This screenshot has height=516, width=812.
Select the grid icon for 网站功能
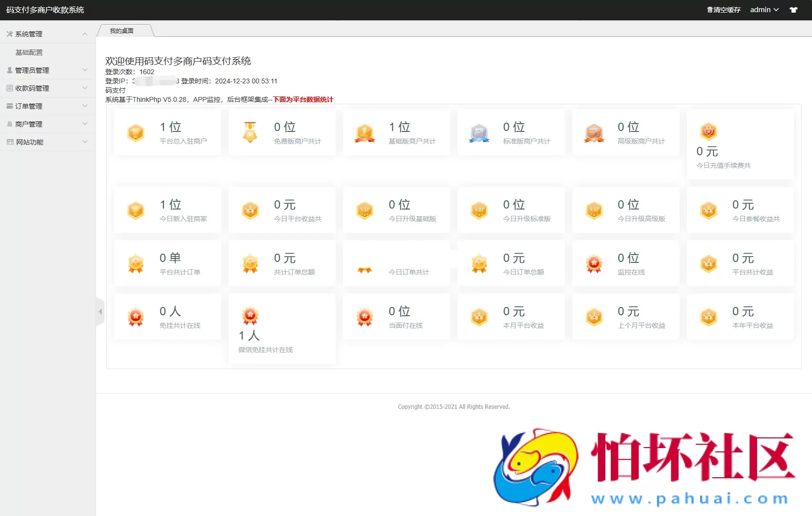(x=9, y=142)
